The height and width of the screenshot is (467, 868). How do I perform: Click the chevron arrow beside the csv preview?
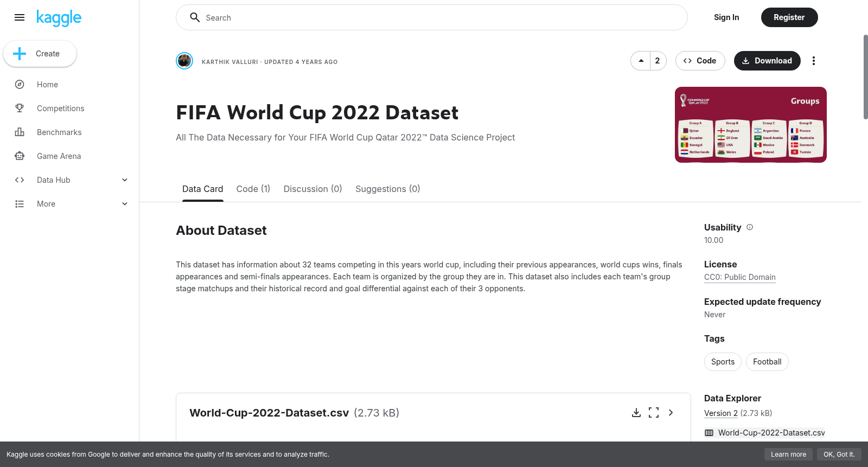[x=671, y=413]
